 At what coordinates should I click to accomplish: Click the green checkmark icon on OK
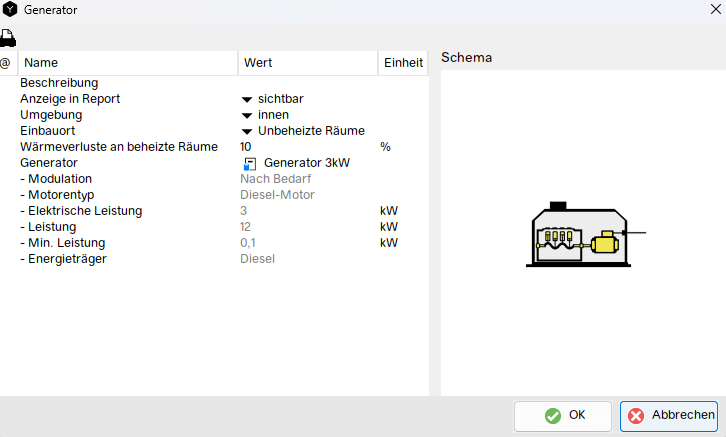(552, 416)
